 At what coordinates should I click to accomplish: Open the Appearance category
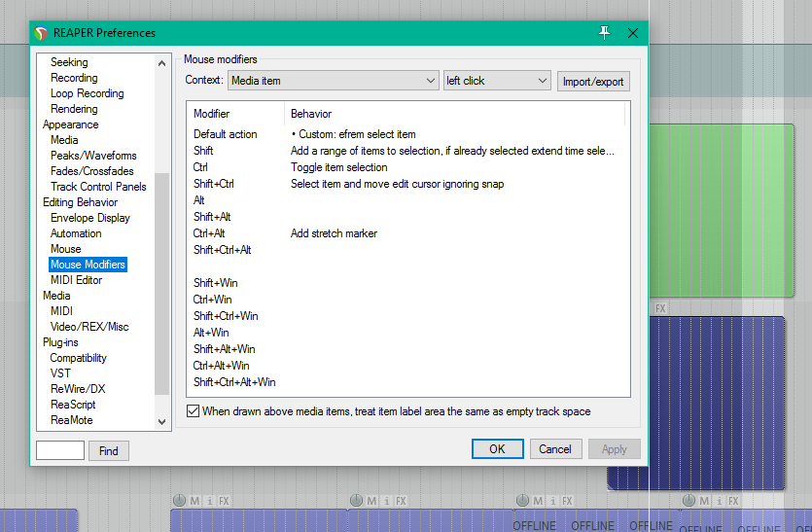tap(70, 124)
